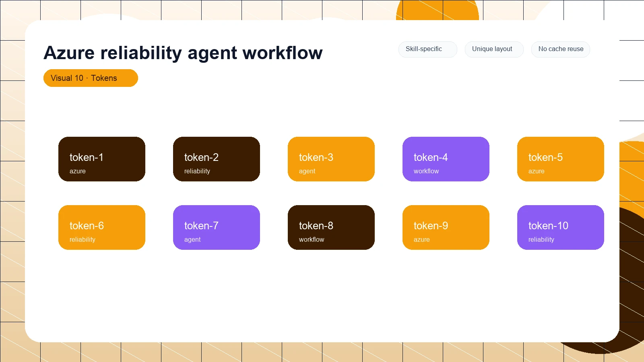Choose the token-10 reliability card
The height and width of the screenshot is (362, 644).
[561, 227]
